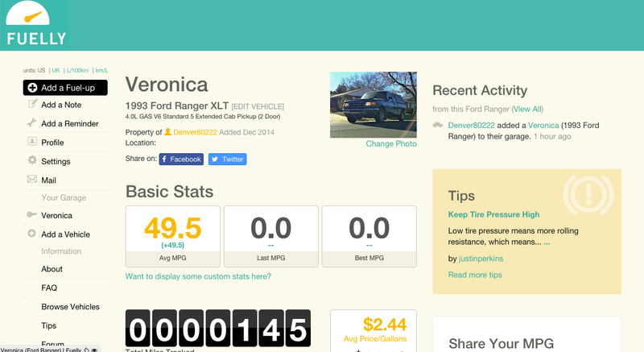The image size is (644, 352).
Task: Click the Veronica vehicle heading
Action: coord(167,85)
